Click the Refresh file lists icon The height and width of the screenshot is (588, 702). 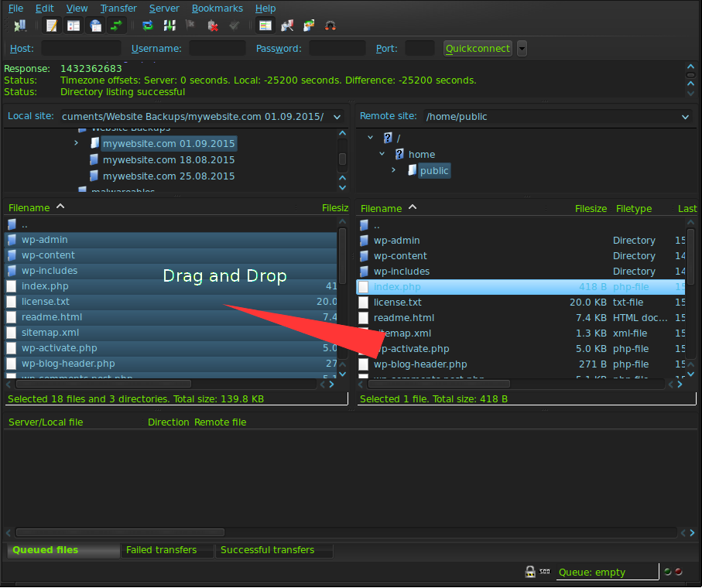(x=147, y=26)
